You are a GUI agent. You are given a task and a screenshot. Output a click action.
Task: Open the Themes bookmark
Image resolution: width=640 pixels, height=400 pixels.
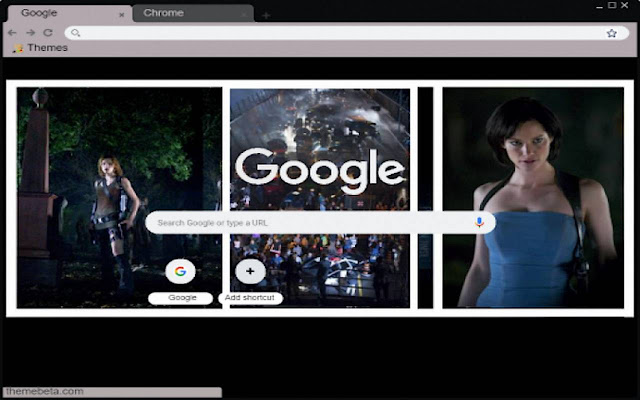tap(40, 48)
